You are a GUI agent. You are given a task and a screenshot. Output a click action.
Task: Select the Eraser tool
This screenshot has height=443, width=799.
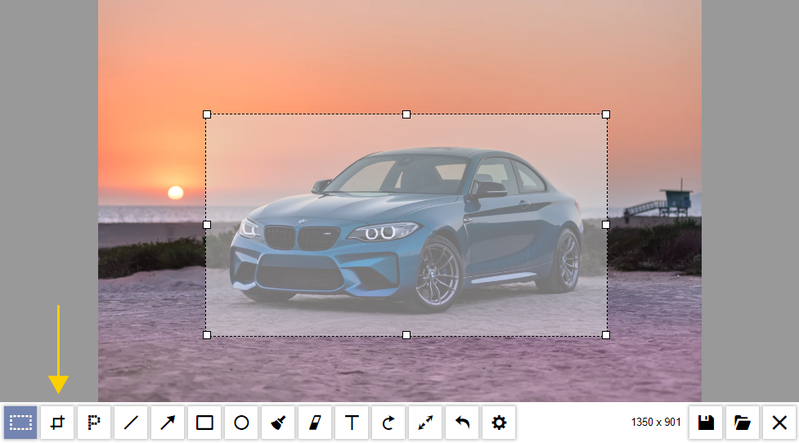tap(315, 423)
